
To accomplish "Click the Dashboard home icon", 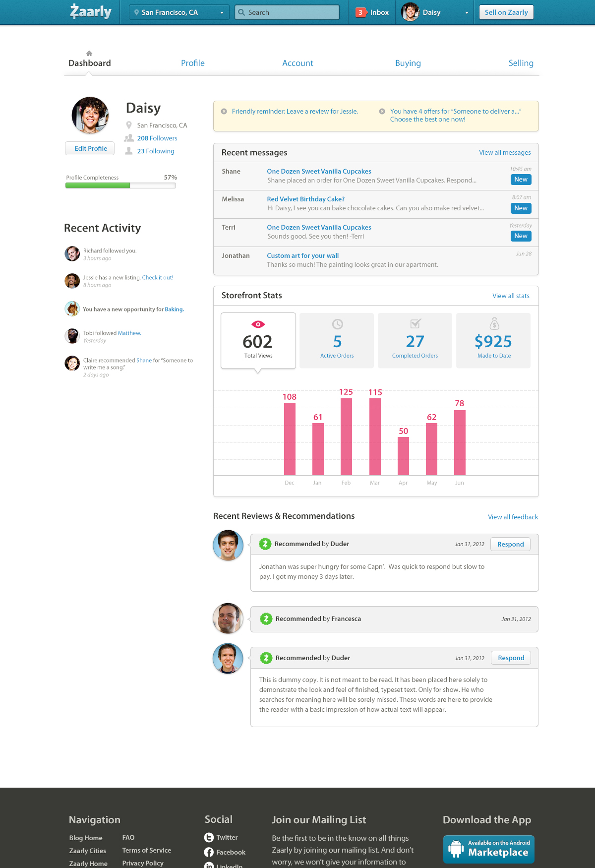I will (x=89, y=53).
